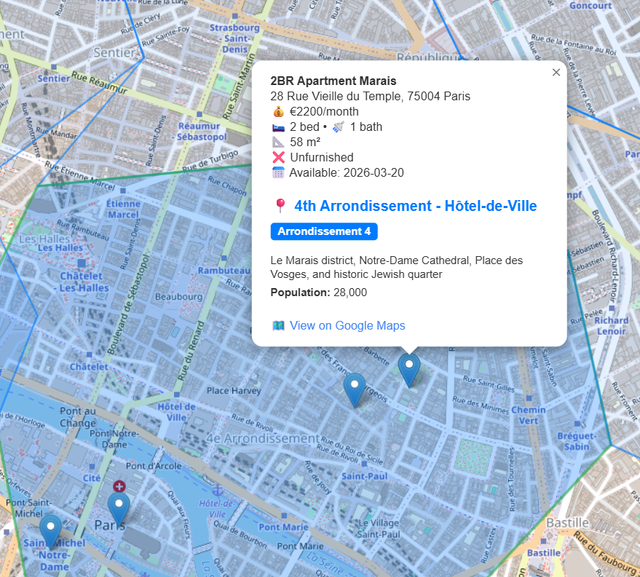This screenshot has height=577, width=640.
Task: Click the map icon beside Google Maps link
Action: coord(278,326)
